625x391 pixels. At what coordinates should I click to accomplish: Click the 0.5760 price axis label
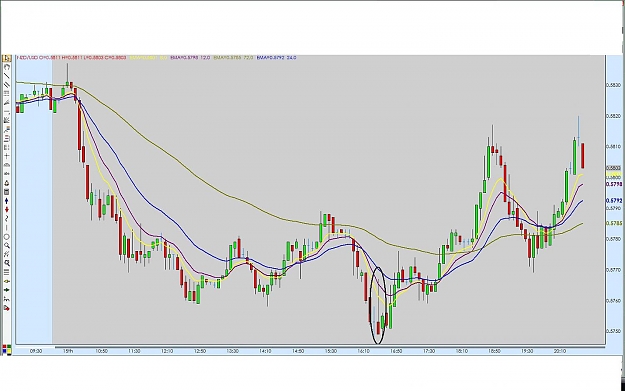click(x=614, y=301)
